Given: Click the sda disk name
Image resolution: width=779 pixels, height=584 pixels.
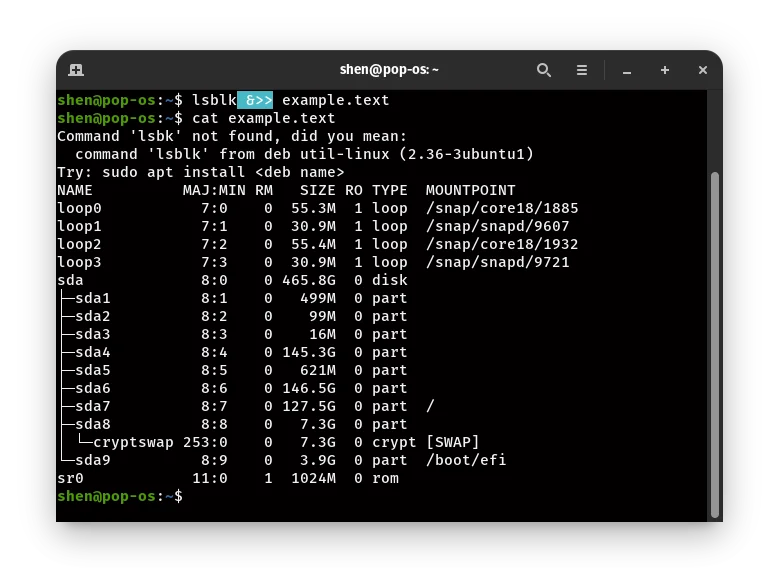Looking at the screenshot, I should click(70, 280).
